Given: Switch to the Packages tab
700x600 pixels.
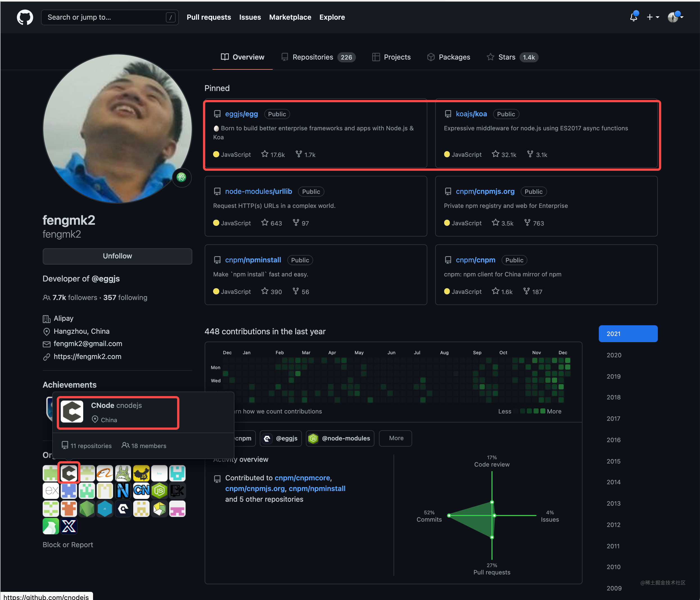Looking at the screenshot, I should [x=449, y=57].
